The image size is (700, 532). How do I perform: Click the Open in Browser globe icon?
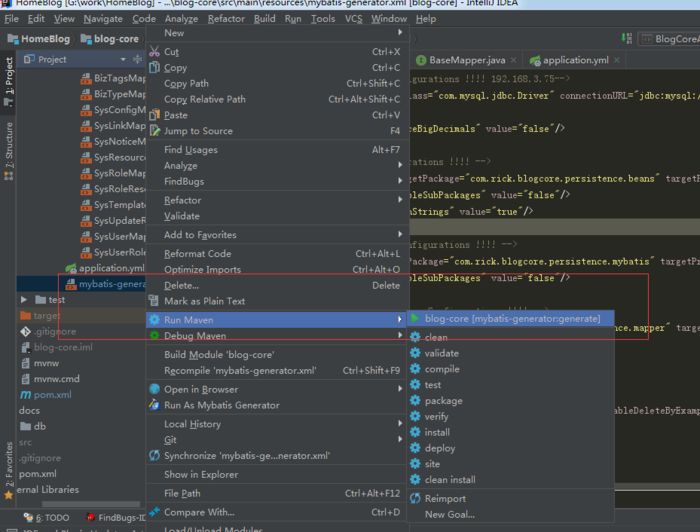[154, 389]
